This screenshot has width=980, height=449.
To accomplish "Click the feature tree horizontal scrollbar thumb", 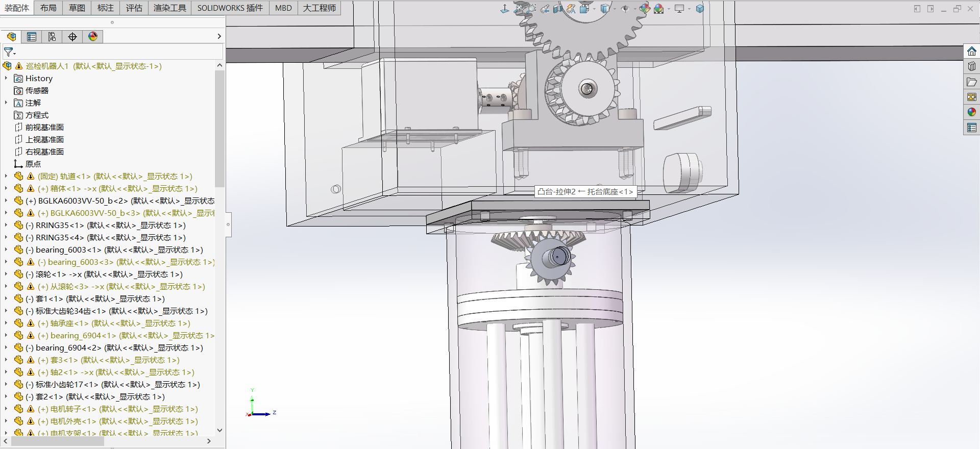I will [57, 441].
